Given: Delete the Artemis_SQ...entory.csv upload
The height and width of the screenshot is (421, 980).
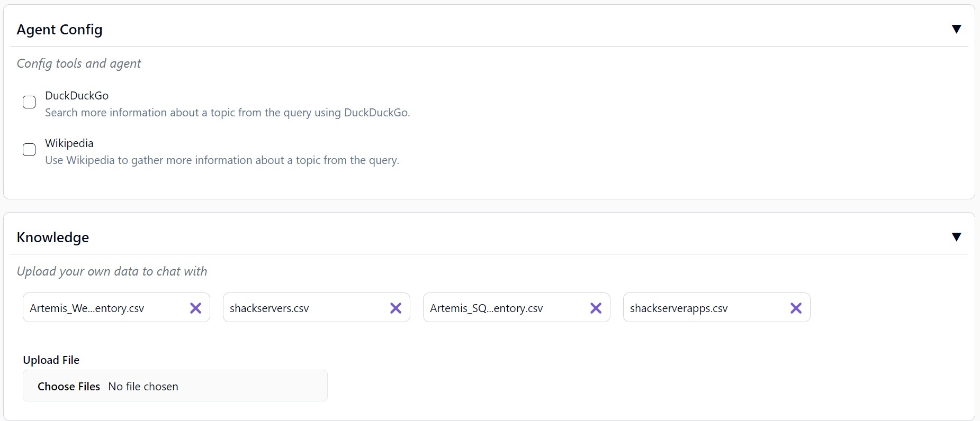Looking at the screenshot, I should pyautogui.click(x=596, y=308).
